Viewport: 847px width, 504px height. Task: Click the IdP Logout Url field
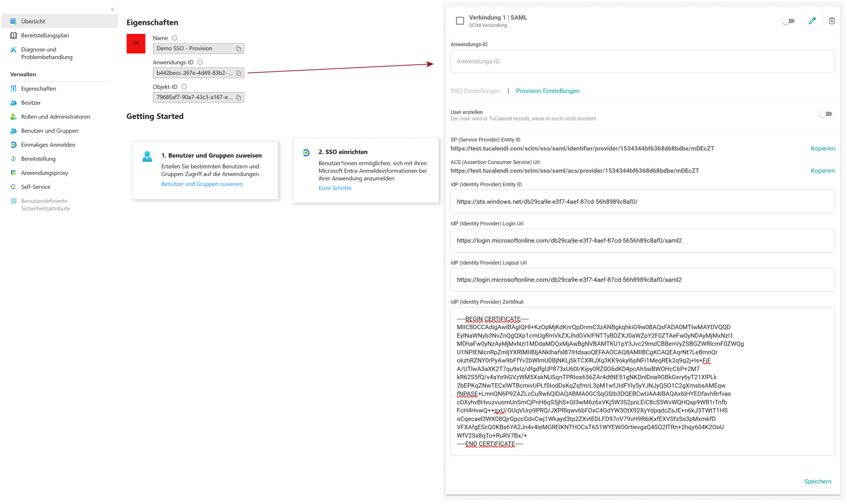coord(643,280)
